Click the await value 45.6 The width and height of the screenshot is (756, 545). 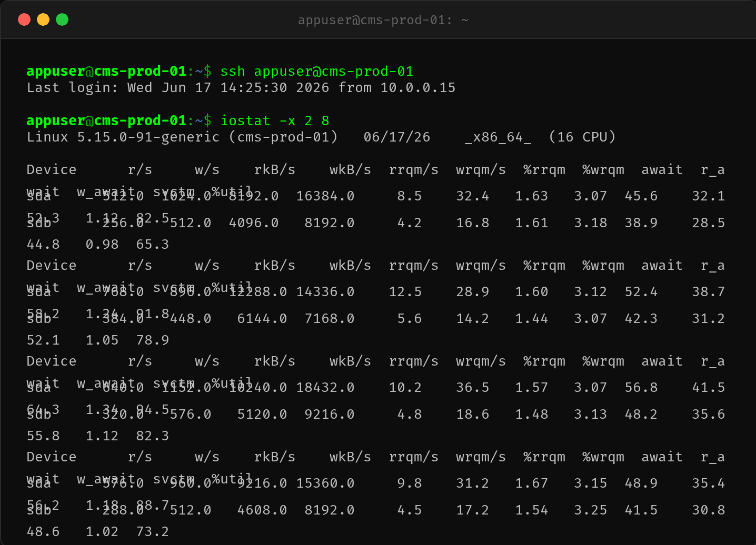[x=641, y=196]
